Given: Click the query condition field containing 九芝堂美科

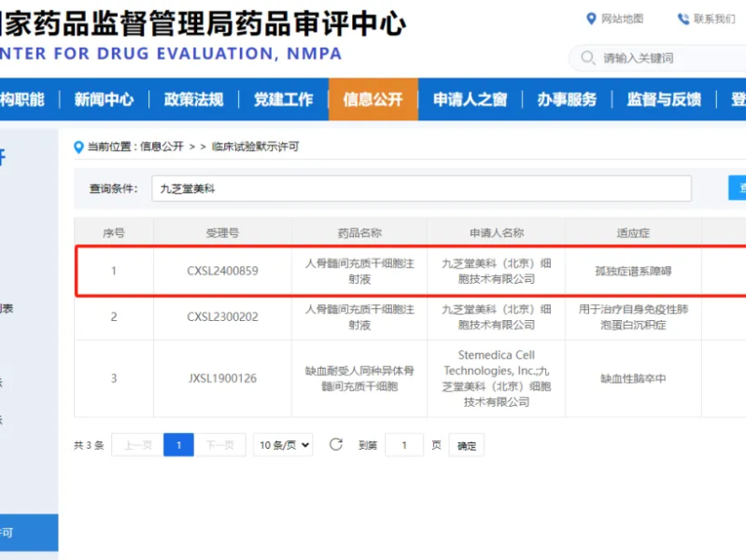Looking at the screenshot, I should pyautogui.click(x=421, y=189).
